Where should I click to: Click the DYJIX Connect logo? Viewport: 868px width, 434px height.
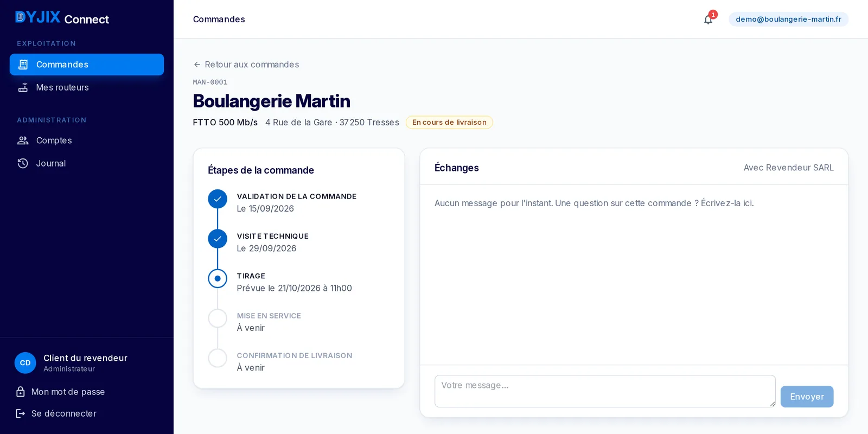(x=62, y=18)
